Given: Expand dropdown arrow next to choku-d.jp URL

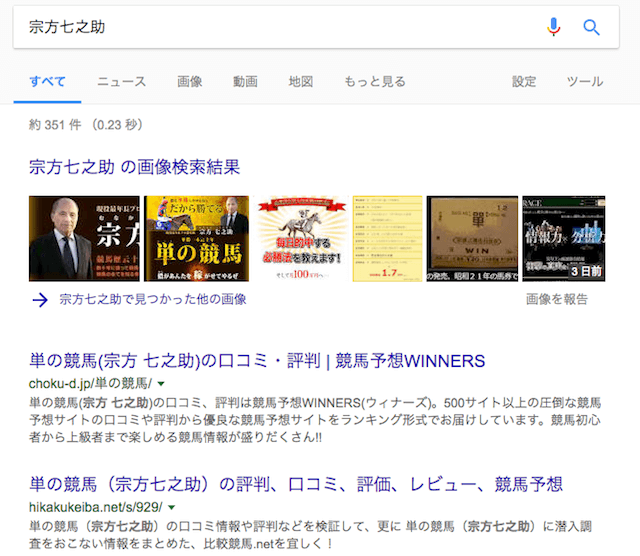Looking at the screenshot, I should [x=161, y=384].
